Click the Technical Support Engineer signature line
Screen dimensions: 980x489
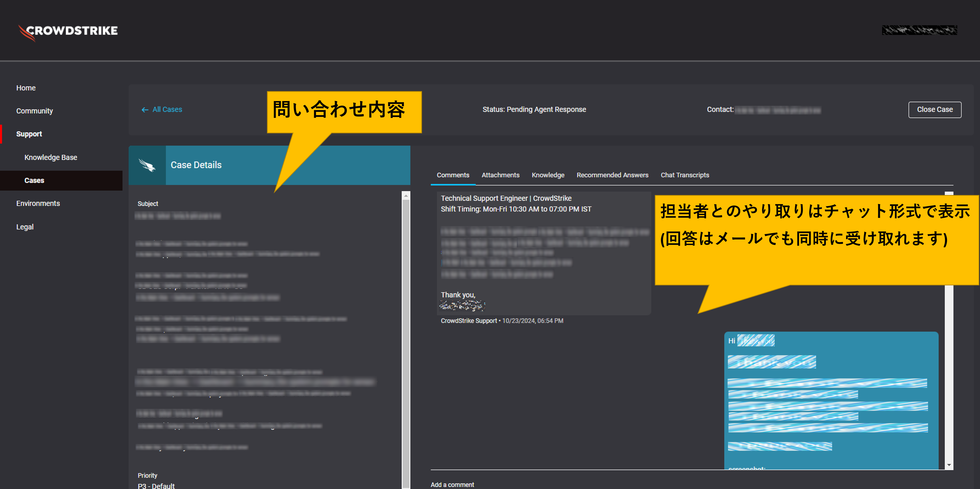point(506,198)
